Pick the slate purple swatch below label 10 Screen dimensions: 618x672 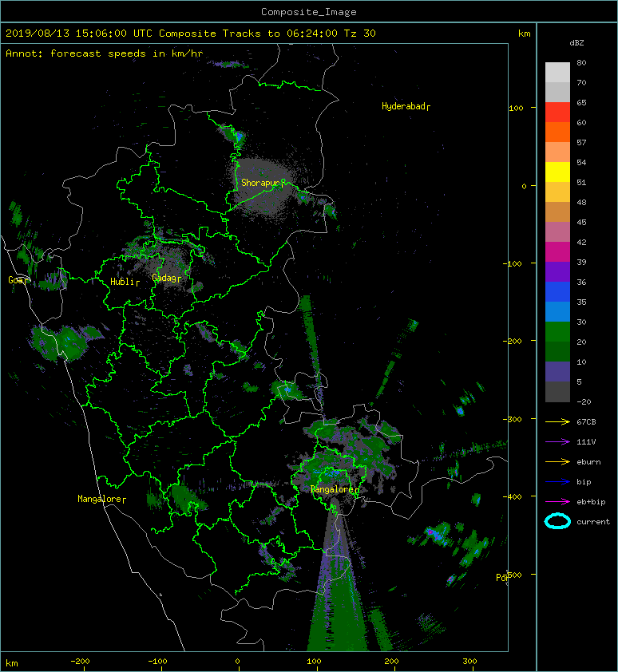point(557,372)
